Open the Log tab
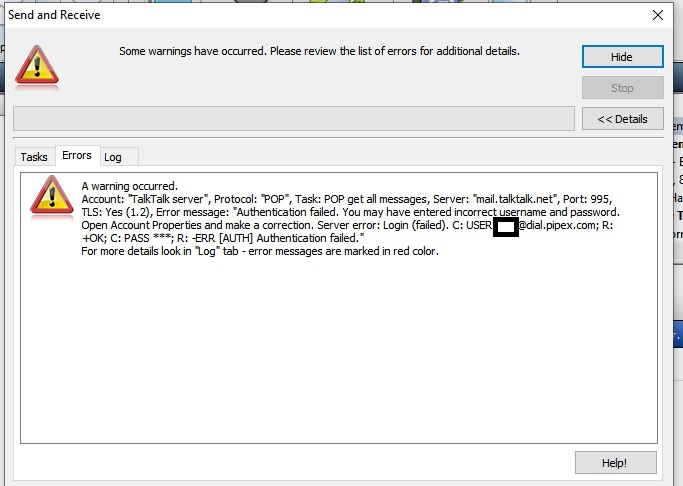 [x=113, y=157]
